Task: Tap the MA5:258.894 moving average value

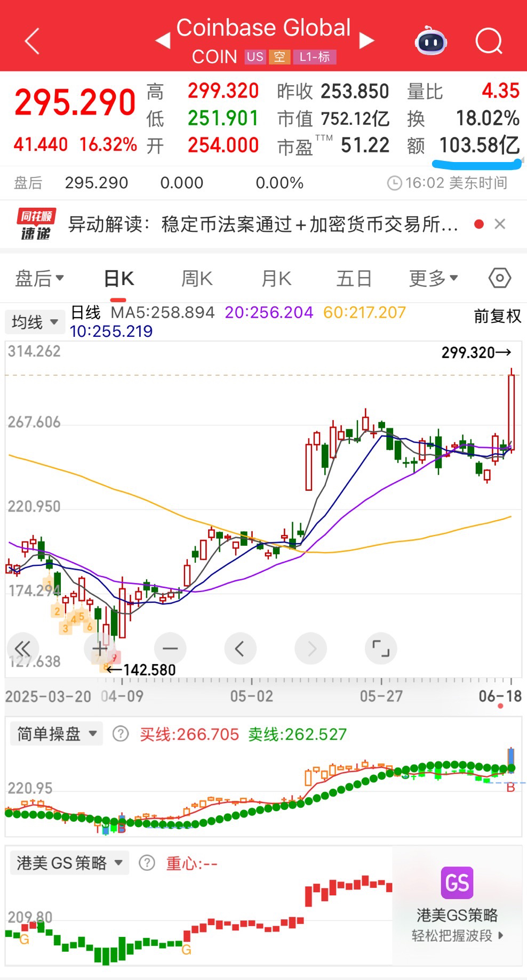Action: coord(163,312)
